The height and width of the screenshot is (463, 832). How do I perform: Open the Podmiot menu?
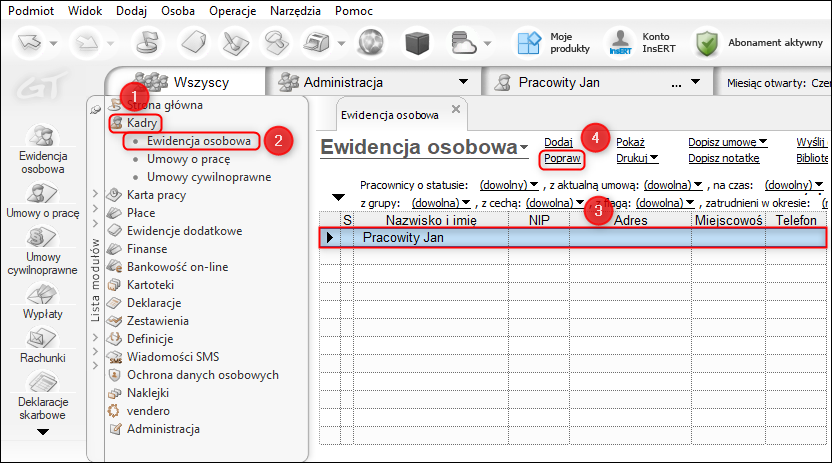31,11
